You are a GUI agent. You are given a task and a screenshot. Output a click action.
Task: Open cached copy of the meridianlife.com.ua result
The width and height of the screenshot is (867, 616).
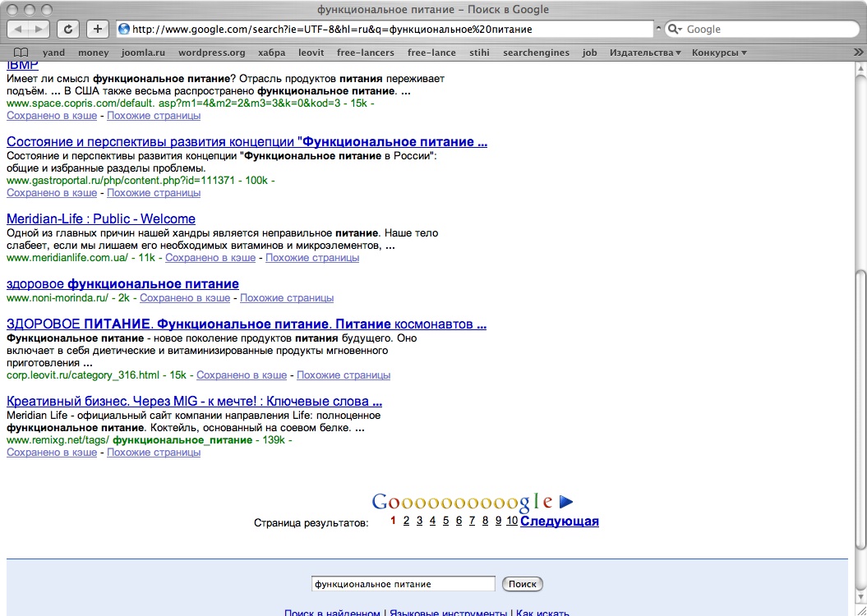[210, 257]
